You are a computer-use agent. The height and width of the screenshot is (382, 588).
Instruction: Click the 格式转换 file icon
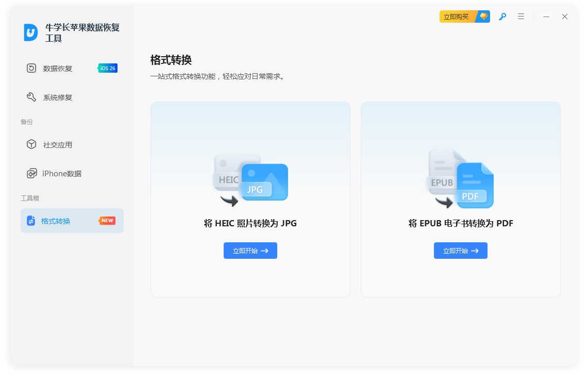click(31, 221)
